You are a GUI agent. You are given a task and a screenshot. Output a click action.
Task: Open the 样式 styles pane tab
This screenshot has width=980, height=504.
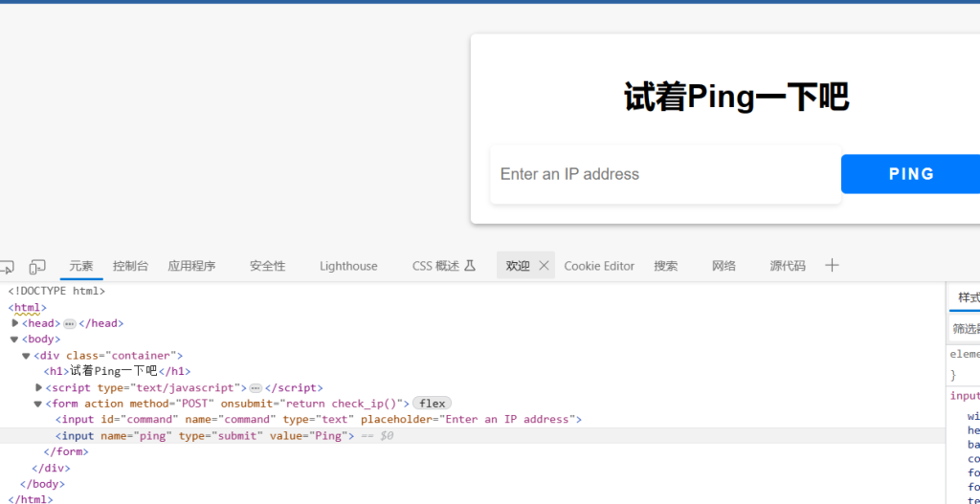(x=969, y=296)
